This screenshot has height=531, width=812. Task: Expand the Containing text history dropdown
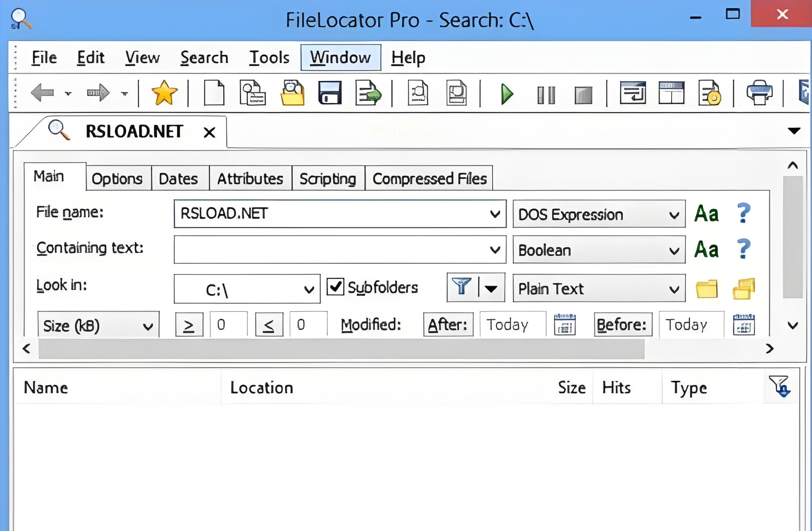pos(495,250)
